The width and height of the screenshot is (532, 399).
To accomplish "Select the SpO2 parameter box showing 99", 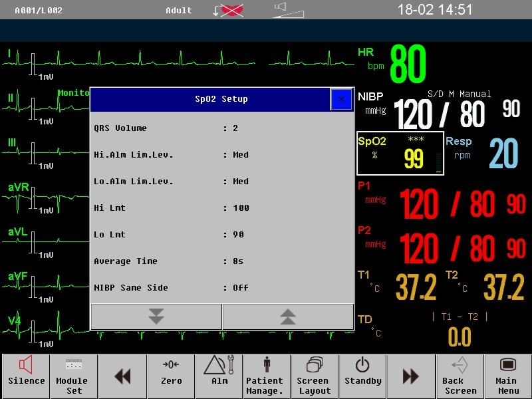I will 400,154.
